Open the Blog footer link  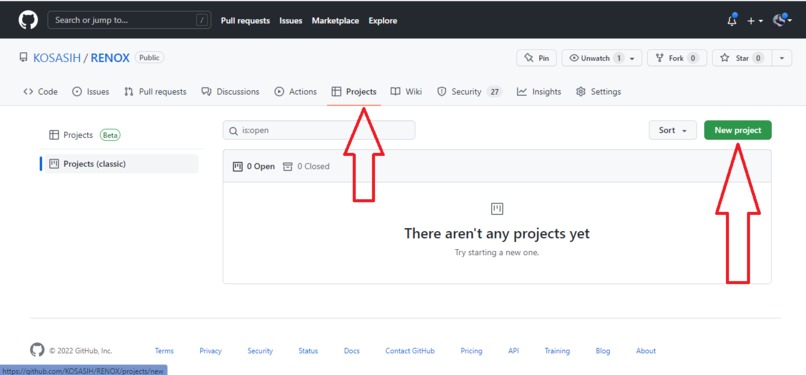[x=603, y=351]
